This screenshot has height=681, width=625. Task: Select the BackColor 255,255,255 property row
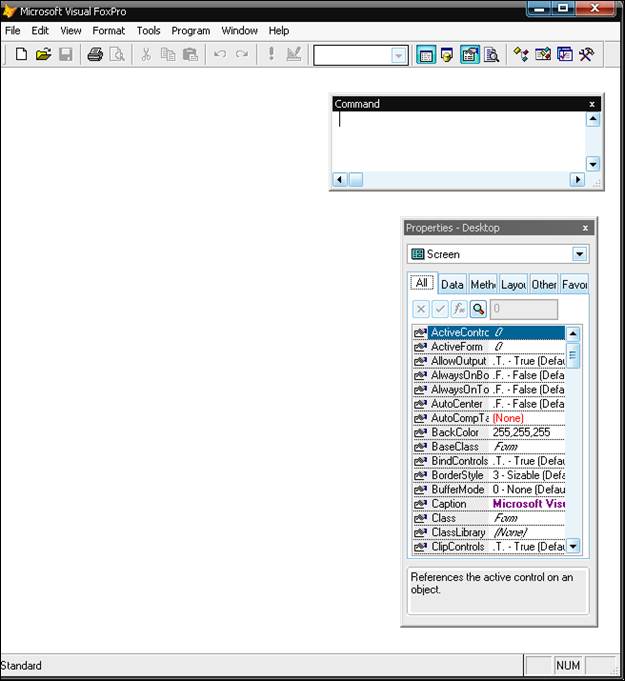coord(489,433)
